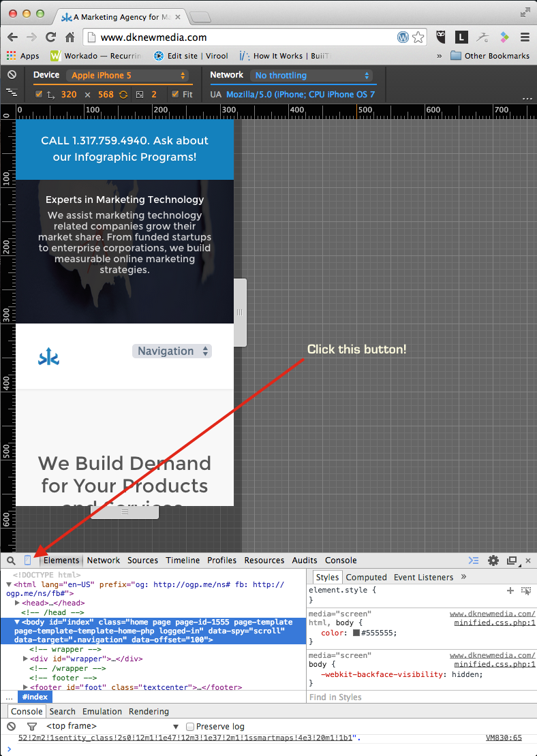
Task: Show the DevTools console drawer icon
Action: coord(474,561)
